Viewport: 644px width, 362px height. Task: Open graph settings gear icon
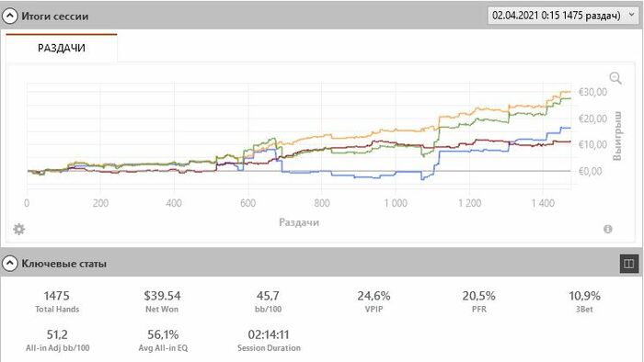pos(19,229)
